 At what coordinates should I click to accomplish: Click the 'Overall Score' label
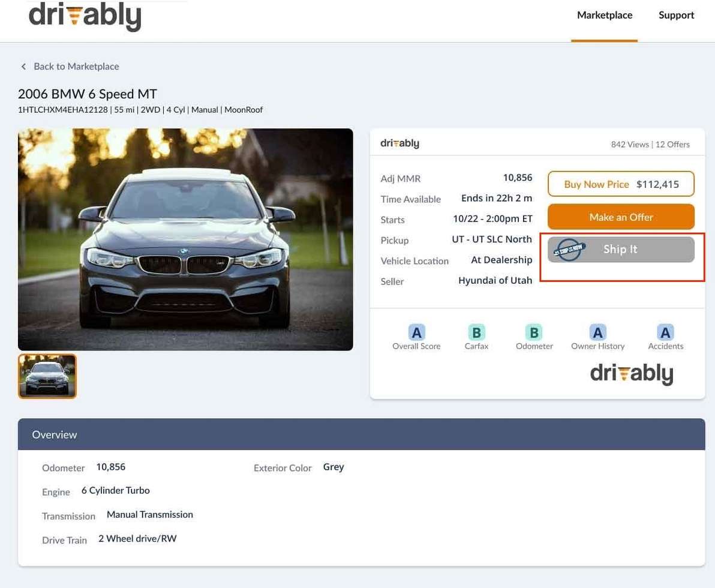[416, 346]
